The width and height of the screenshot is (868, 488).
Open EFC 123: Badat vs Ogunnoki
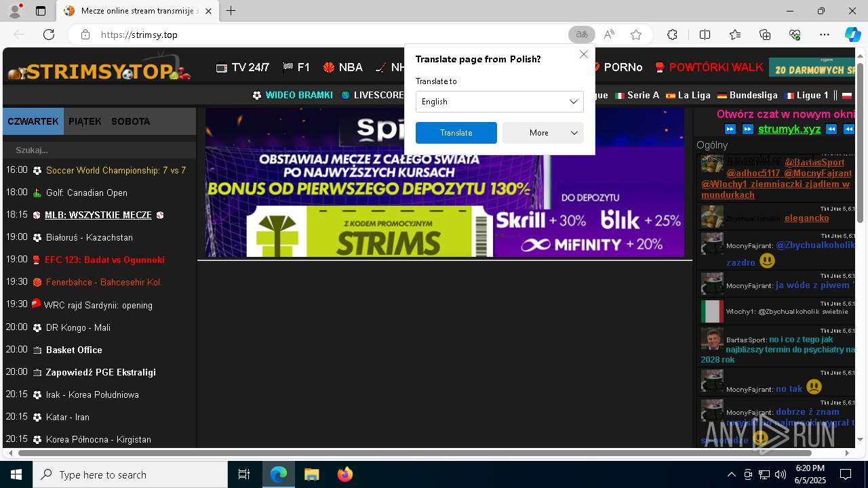104,260
